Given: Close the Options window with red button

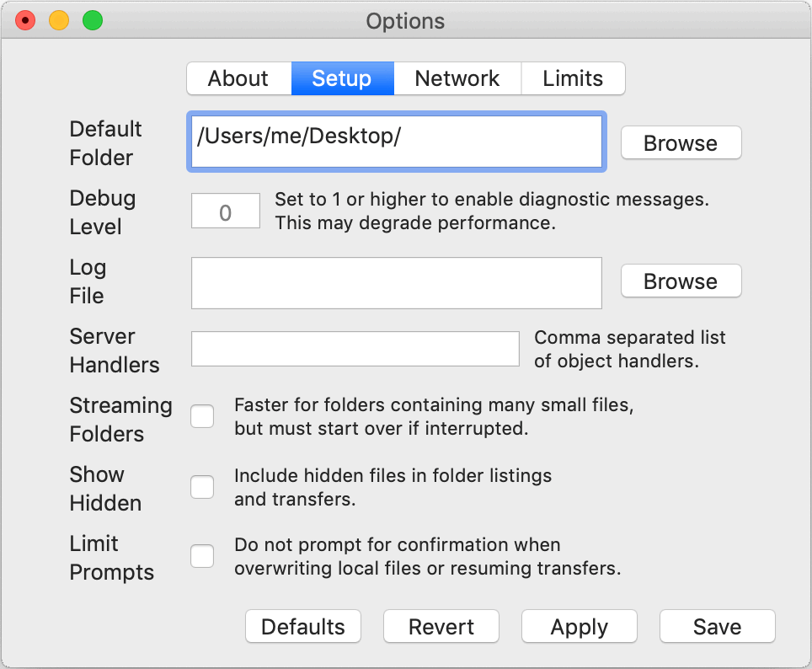Looking at the screenshot, I should (26, 20).
